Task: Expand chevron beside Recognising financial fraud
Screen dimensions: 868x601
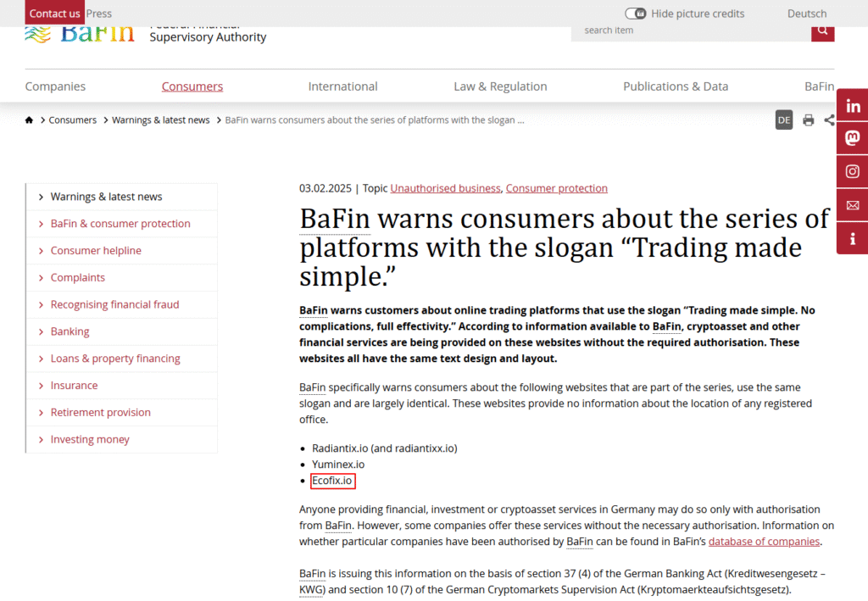Action: (41, 305)
